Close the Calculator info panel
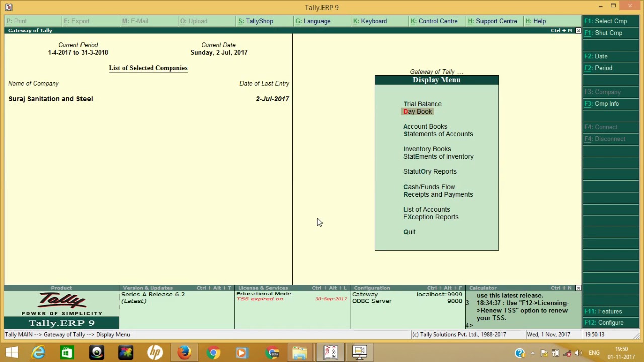644x362 pixels. (578, 288)
